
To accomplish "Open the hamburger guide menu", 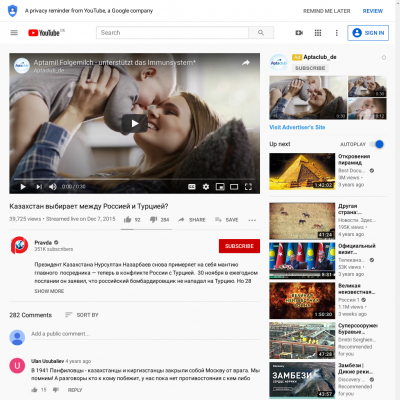I will [x=14, y=33].
